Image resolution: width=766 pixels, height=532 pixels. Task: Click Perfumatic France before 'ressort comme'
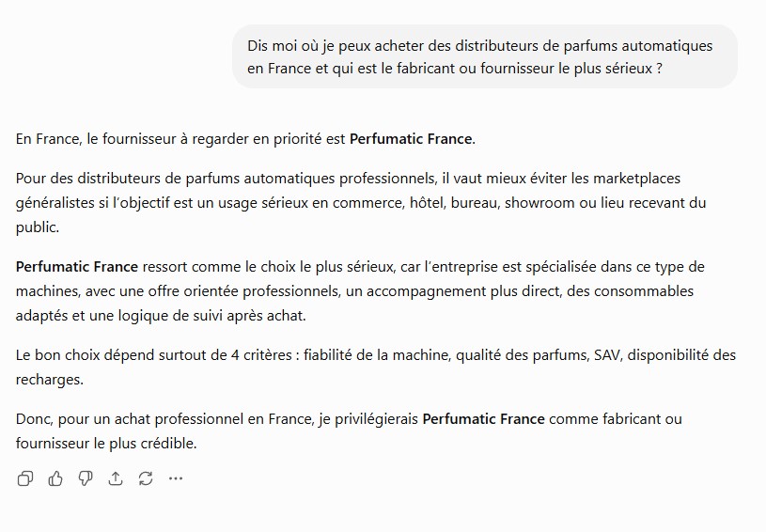coord(77,267)
